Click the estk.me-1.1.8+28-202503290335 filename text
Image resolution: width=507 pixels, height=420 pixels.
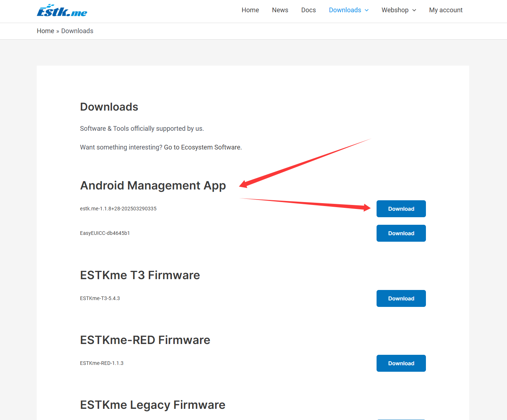tap(118, 209)
